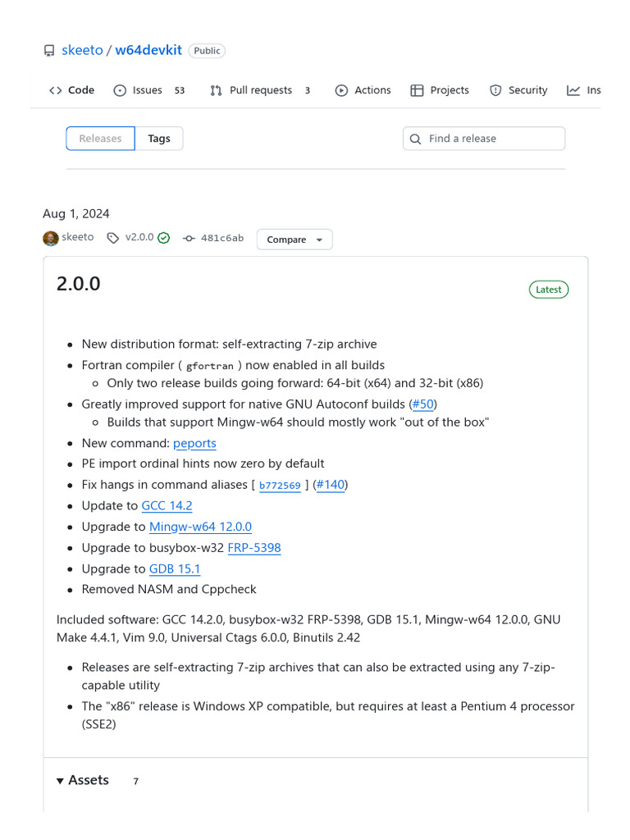Screen dimensions: 630x840
Task: Open the peports command link
Action: (x=194, y=443)
